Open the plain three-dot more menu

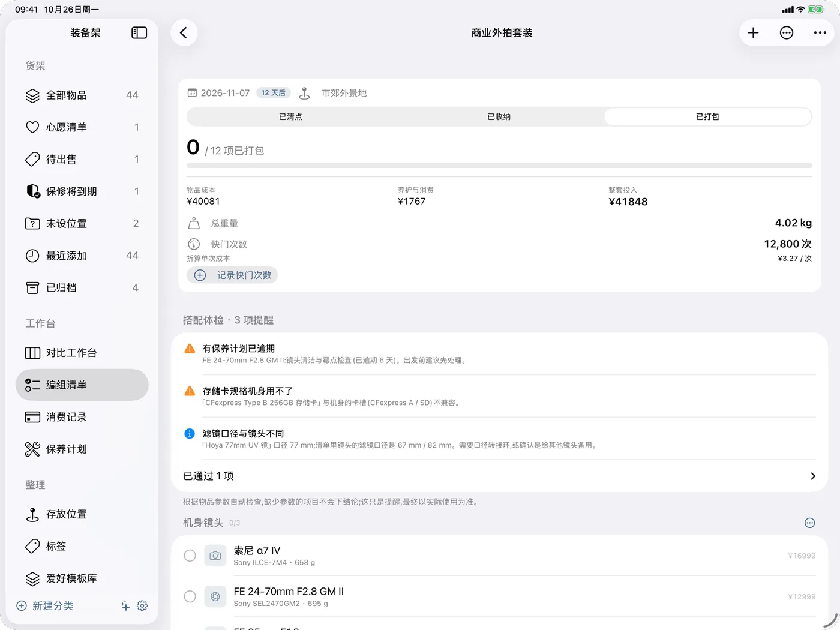[820, 32]
